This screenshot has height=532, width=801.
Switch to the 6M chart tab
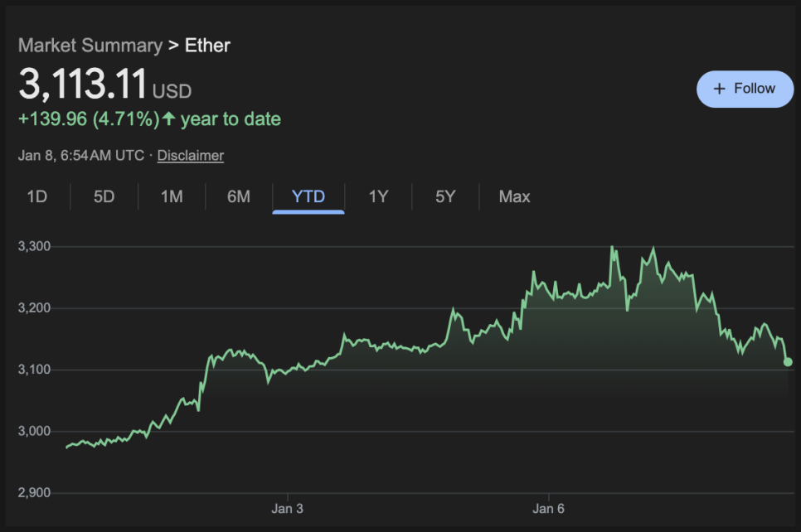[x=239, y=196]
